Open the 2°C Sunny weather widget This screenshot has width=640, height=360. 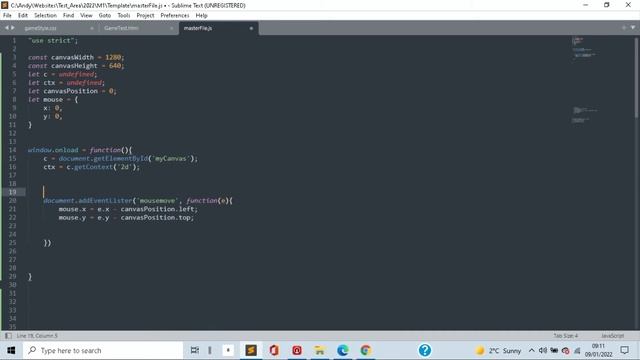pos(498,350)
